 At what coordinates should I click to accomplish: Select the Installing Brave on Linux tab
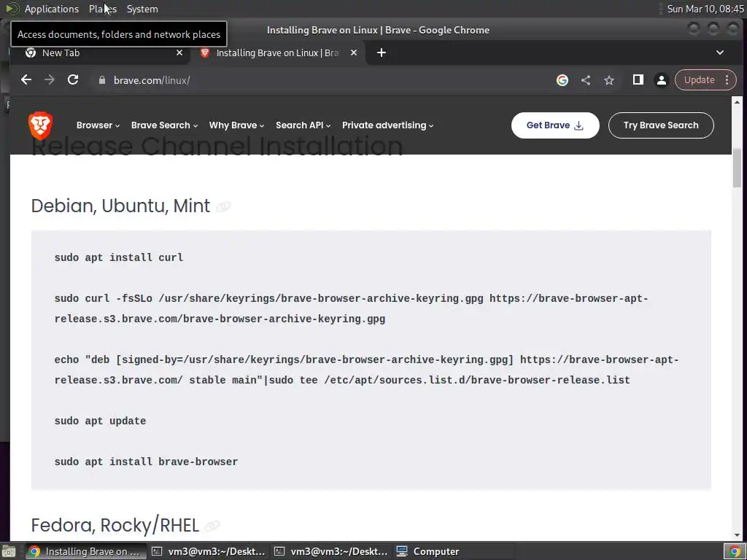[x=278, y=52]
